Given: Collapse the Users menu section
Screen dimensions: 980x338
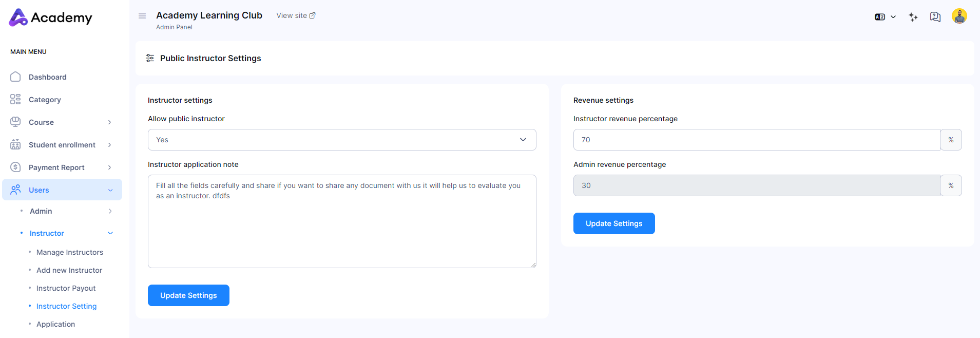Looking at the screenshot, I should [x=110, y=190].
